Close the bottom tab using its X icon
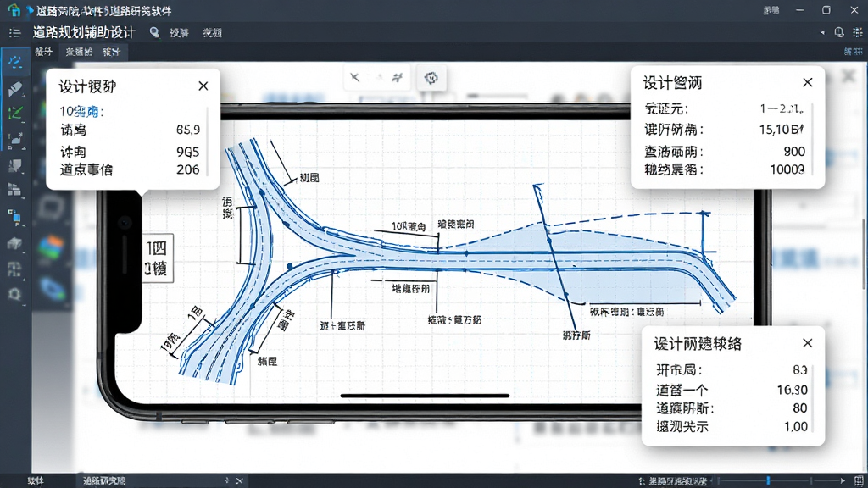 pyautogui.click(x=240, y=481)
